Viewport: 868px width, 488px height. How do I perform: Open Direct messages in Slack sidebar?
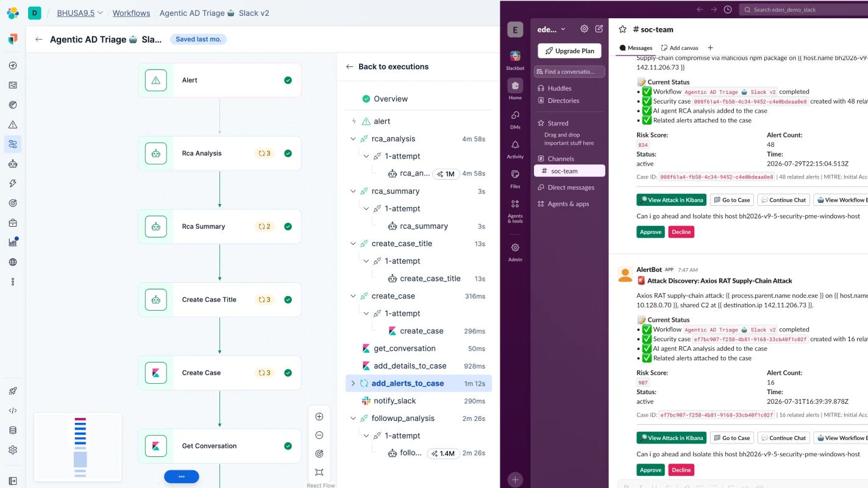coord(569,188)
